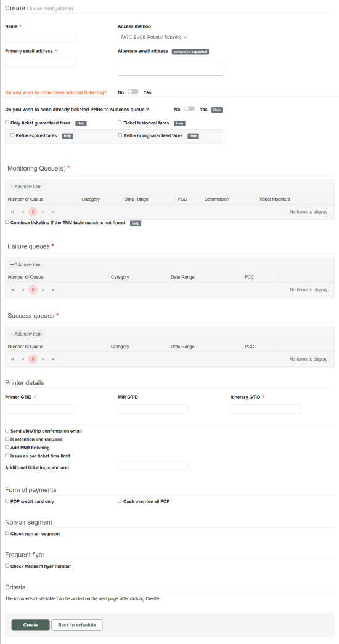Open Help badge beside Ticket historical fares
This screenshot has width=339, height=644.
coord(179,123)
